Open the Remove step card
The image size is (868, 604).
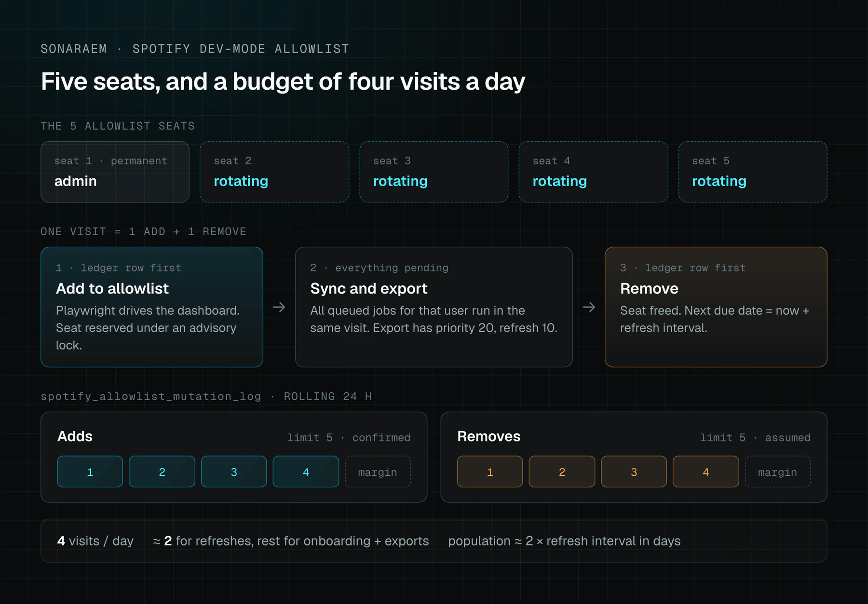point(716,307)
